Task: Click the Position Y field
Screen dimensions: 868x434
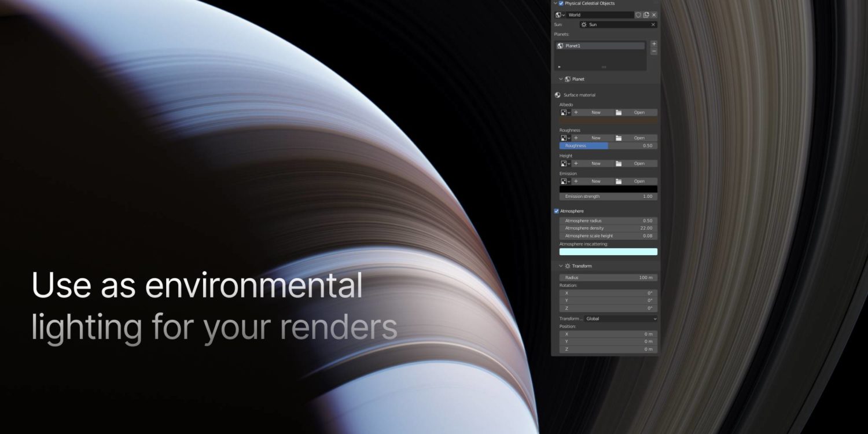Action: point(608,341)
